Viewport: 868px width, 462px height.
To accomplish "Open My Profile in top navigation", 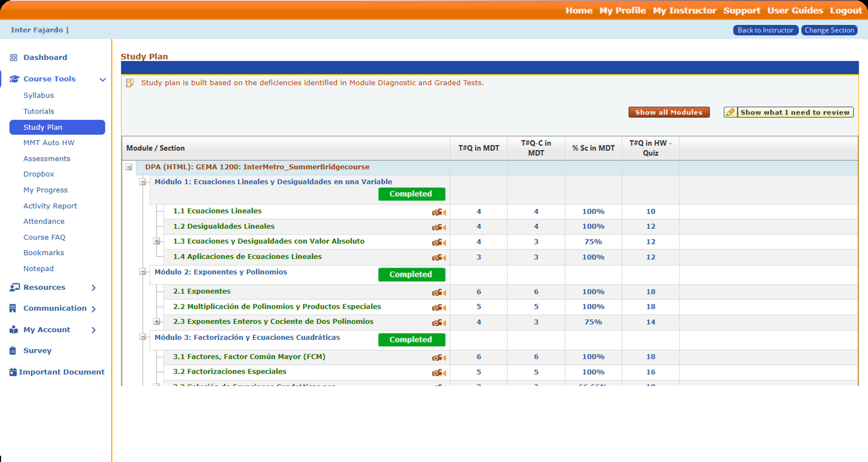I will 622,10.
